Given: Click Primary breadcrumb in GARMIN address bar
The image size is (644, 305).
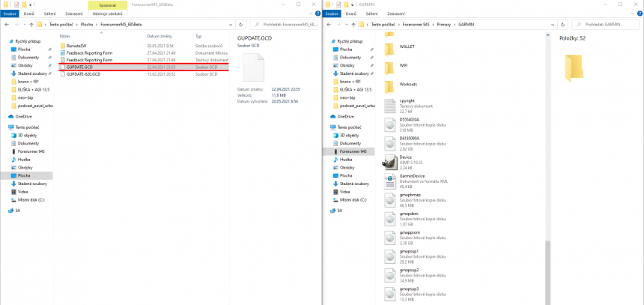Looking at the screenshot, I should point(443,24).
